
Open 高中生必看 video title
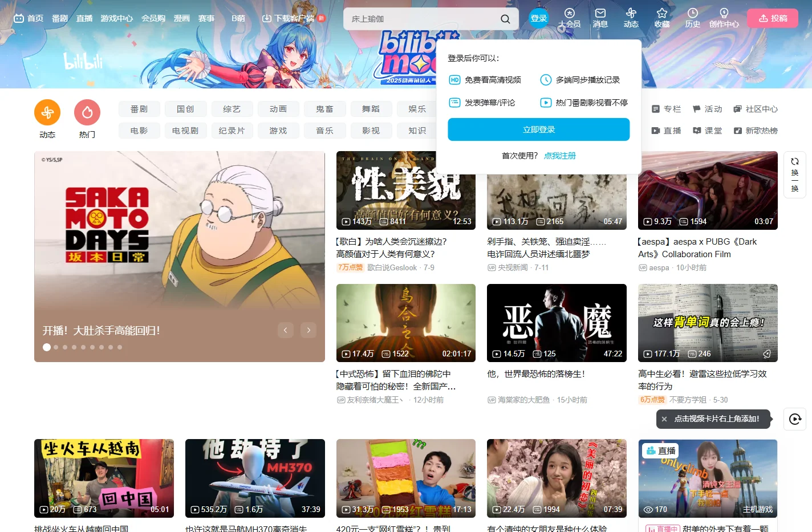703,380
